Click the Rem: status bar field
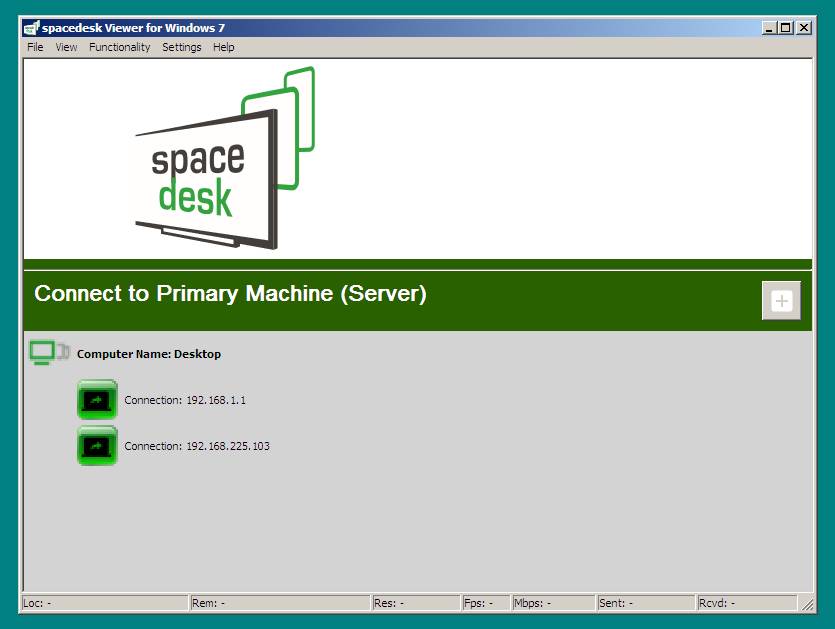The width and height of the screenshot is (835, 629). pos(280,603)
